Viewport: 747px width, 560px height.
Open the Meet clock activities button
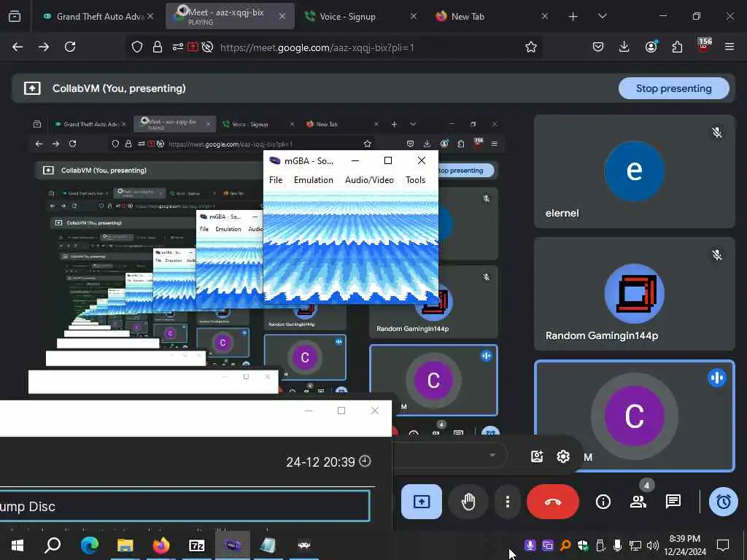tap(723, 502)
